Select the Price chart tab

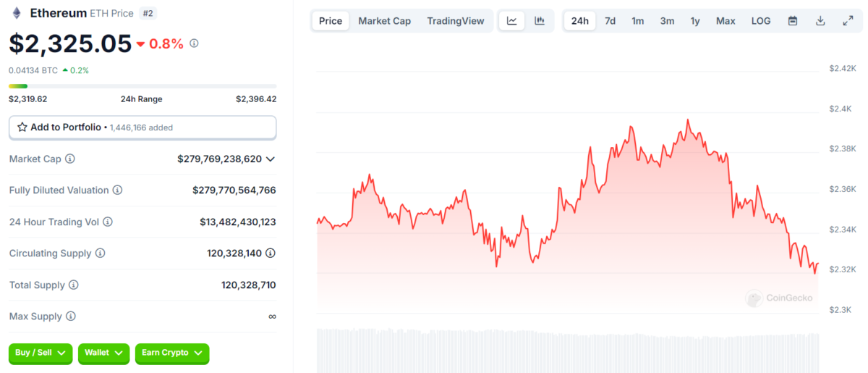331,21
